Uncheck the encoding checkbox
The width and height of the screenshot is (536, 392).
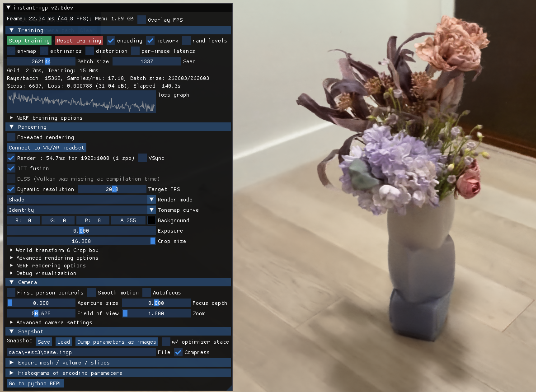111,41
